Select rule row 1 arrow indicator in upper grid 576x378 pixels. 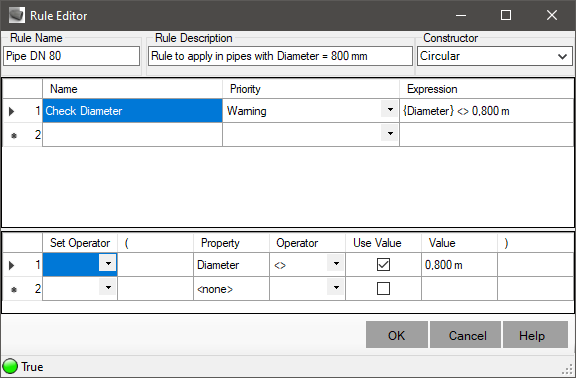tap(12, 111)
